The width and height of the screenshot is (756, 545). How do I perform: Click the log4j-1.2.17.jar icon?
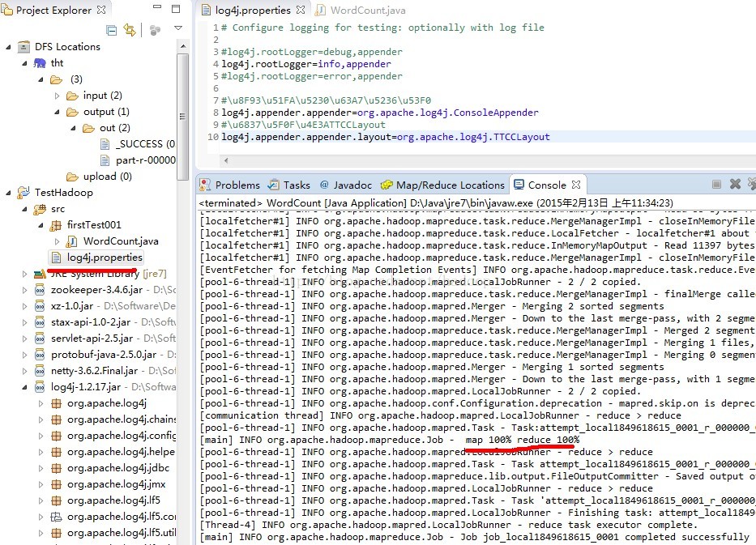[40, 387]
